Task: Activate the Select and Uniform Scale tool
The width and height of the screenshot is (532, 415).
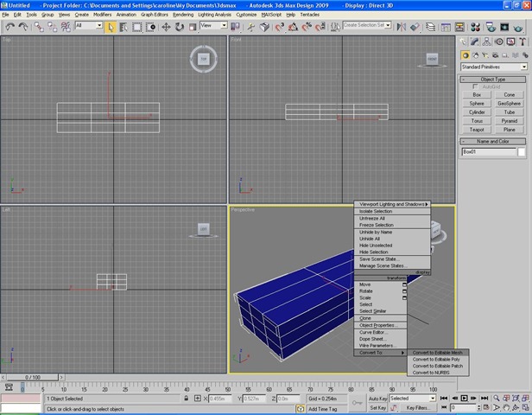Action: [x=193, y=27]
